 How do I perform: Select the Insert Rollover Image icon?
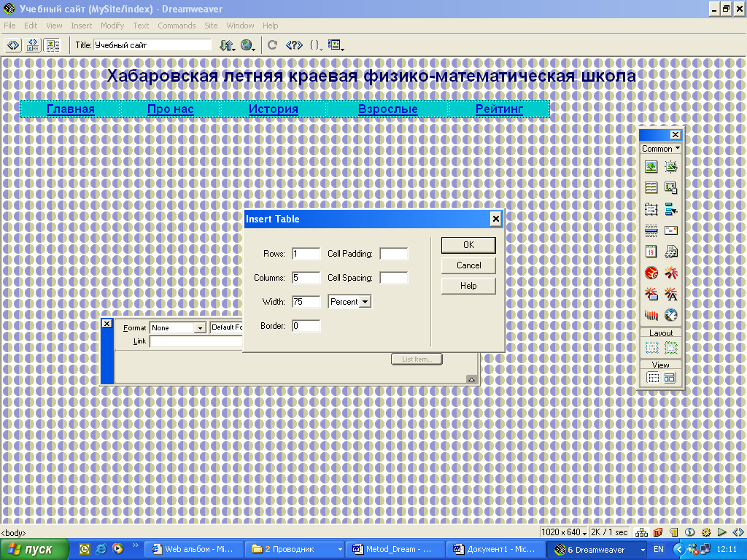(x=671, y=167)
